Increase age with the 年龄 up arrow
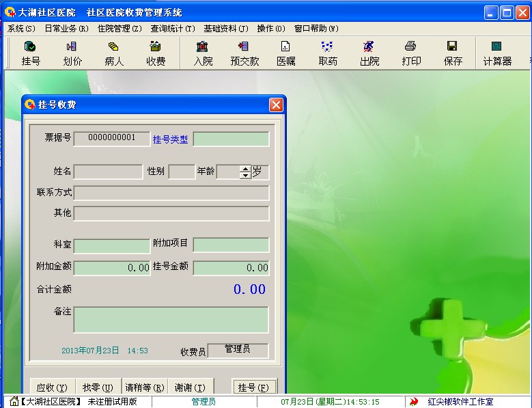The image size is (532, 408). (245, 169)
